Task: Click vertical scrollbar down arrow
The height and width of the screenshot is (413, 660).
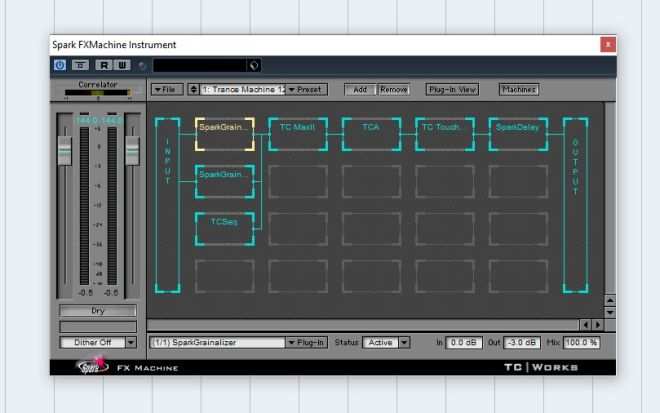Action: (610, 312)
